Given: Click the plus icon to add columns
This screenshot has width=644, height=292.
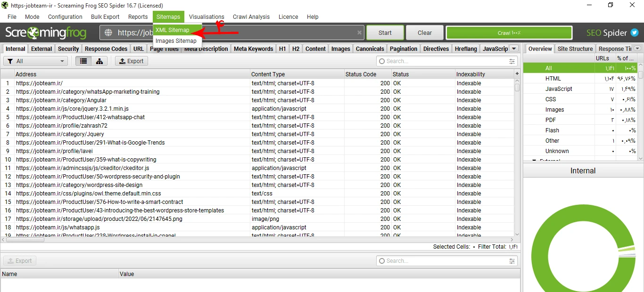Looking at the screenshot, I should click(517, 74).
